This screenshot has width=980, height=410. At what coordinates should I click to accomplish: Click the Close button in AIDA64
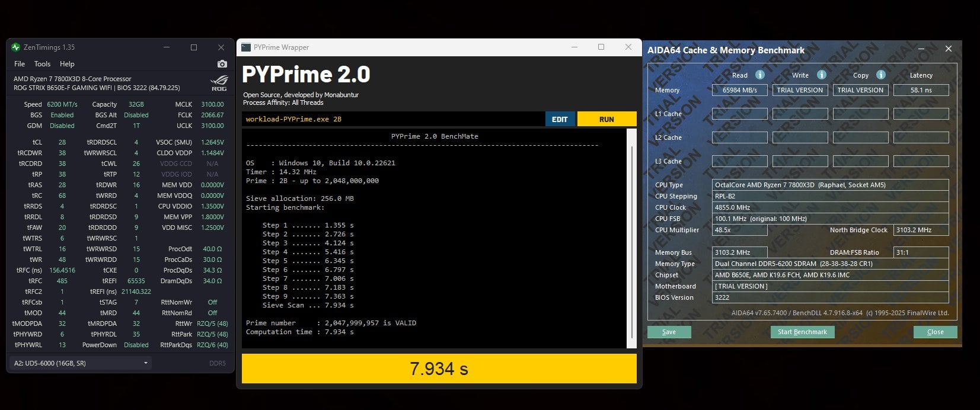tap(935, 332)
